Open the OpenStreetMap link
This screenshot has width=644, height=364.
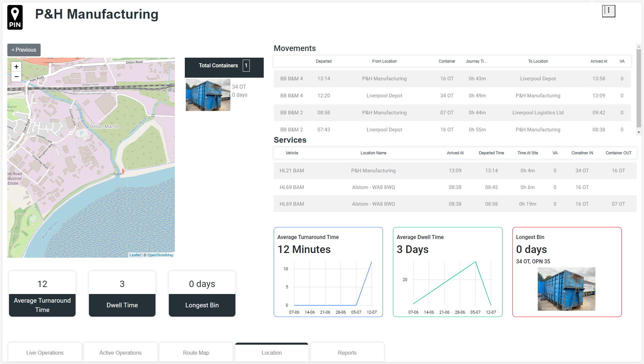[x=160, y=255]
